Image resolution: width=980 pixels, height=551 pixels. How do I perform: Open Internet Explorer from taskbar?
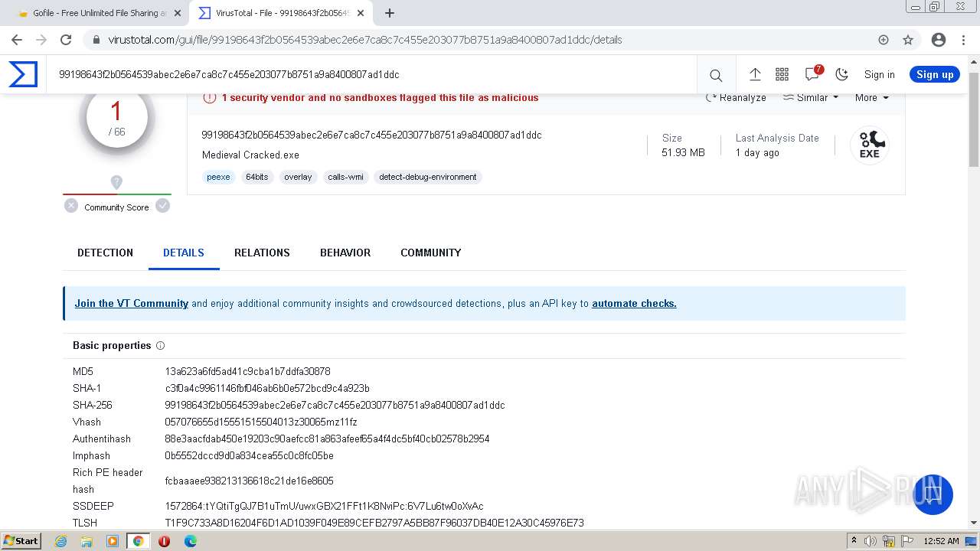tap(61, 541)
